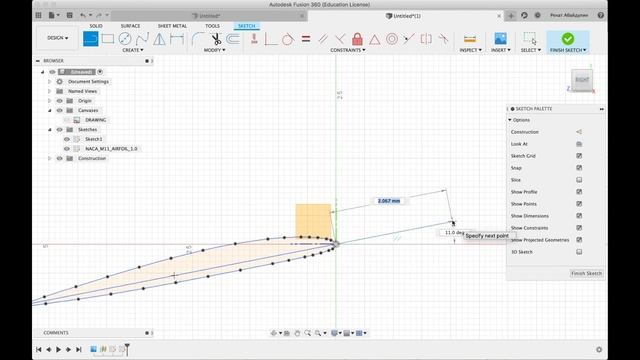Hide the Origin folder visibility eye
The height and width of the screenshot is (360, 640).
click(60, 101)
